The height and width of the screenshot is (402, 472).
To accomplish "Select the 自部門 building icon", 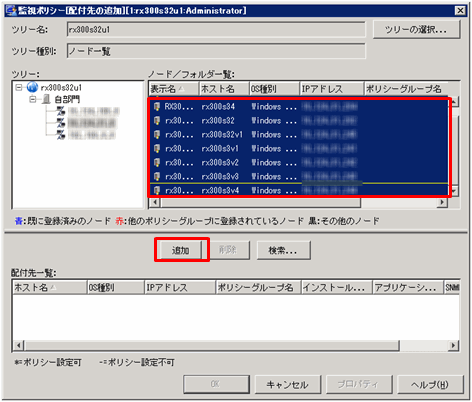I will pos(46,99).
